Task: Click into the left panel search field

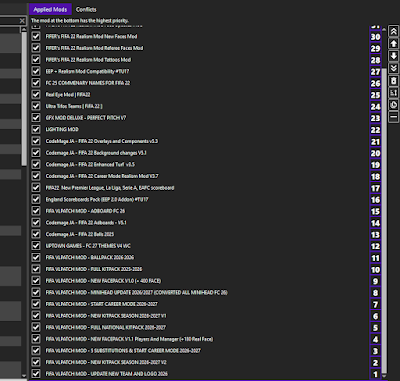Action: (x=9, y=21)
